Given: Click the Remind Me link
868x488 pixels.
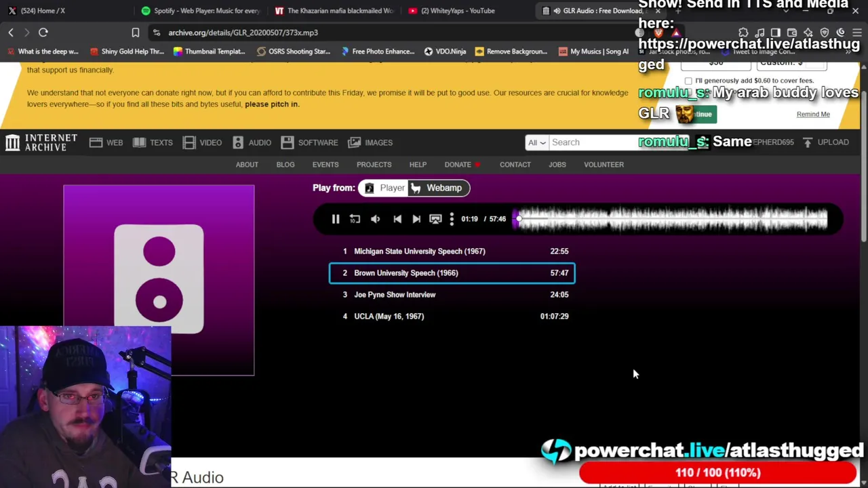Looking at the screenshot, I should pyautogui.click(x=813, y=115).
